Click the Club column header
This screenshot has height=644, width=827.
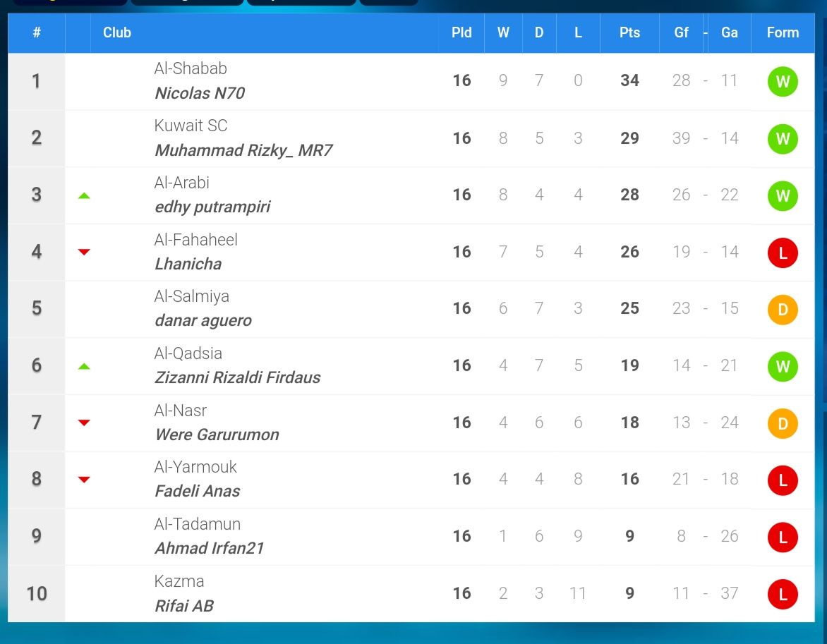click(117, 32)
